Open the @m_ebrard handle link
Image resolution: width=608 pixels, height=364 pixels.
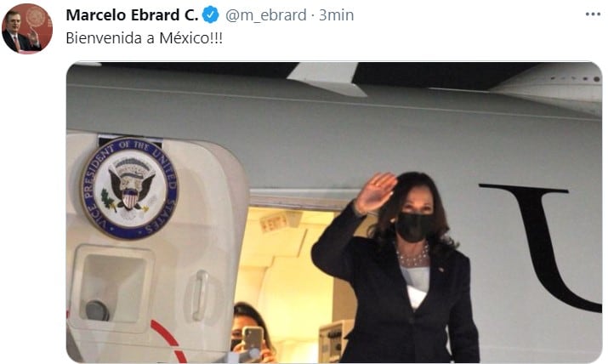[265, 15]
